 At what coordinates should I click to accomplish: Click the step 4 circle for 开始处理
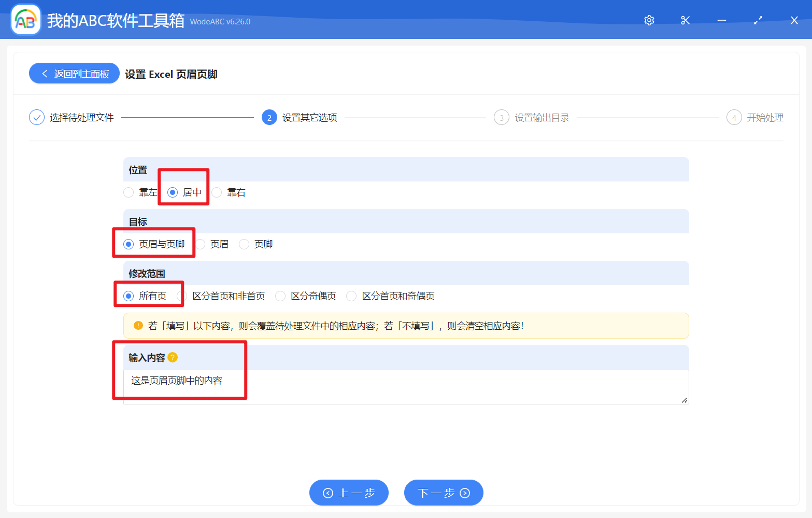(x=734, y=117)
